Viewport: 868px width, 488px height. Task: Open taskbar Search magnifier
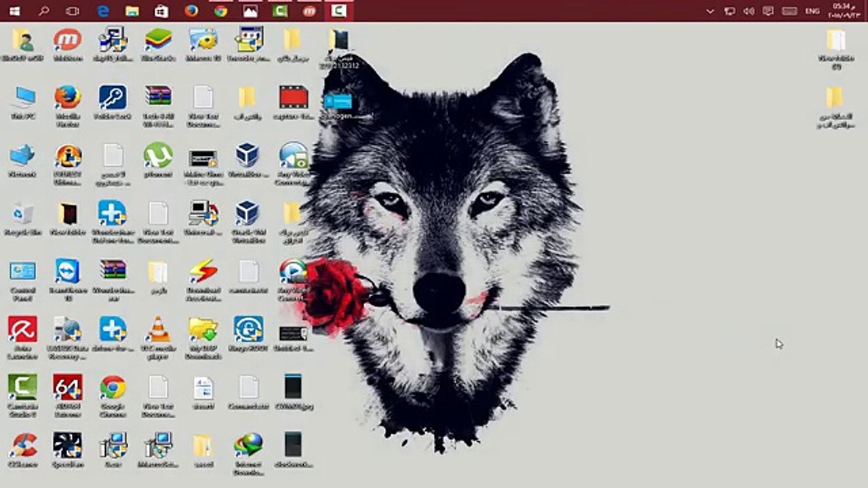coord(44,11)
